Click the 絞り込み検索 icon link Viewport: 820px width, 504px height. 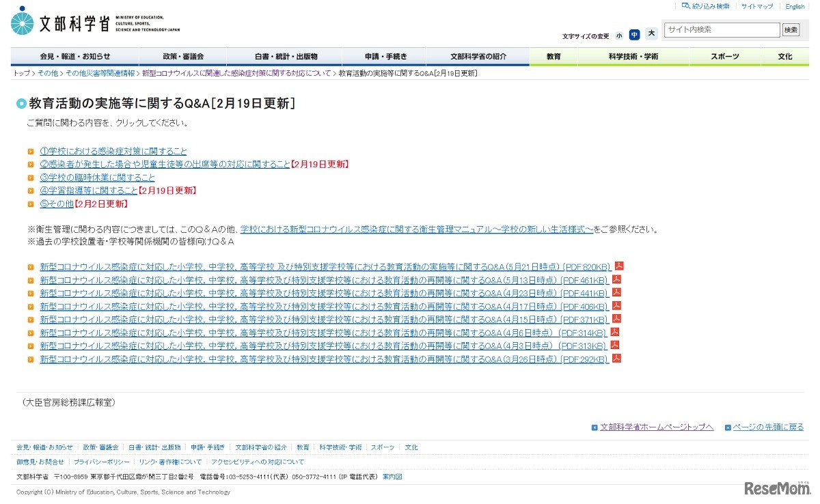click(706, 6)
